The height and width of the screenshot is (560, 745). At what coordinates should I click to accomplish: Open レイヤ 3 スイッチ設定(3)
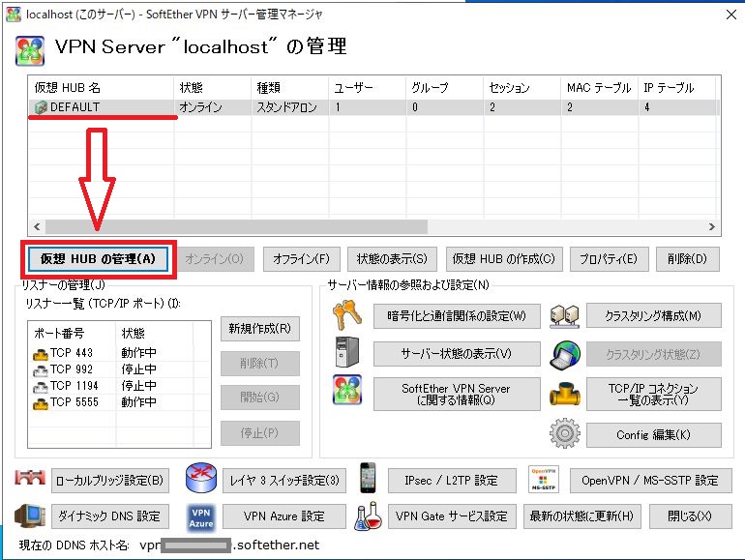(284, 481)
